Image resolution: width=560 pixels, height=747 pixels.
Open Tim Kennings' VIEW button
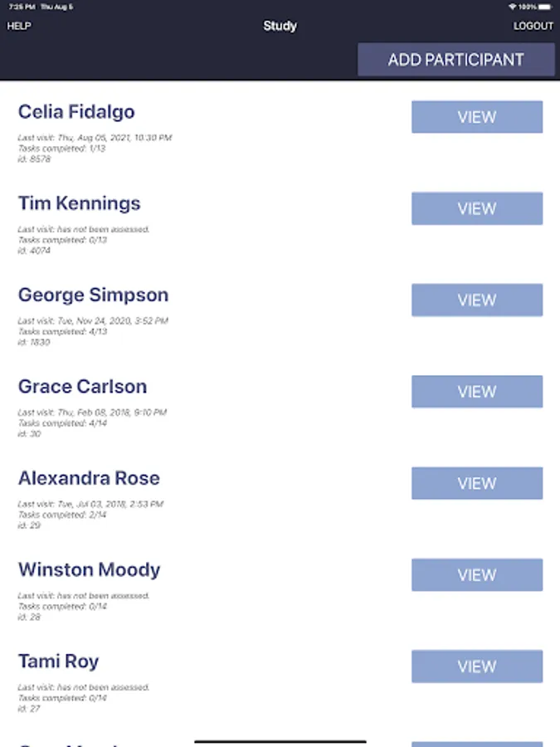(x=477, y=209)
